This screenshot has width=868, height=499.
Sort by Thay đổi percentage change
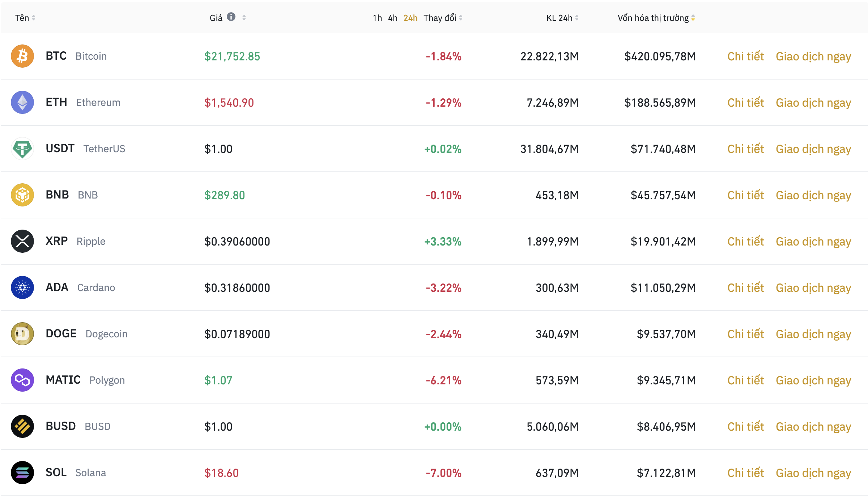443,18
